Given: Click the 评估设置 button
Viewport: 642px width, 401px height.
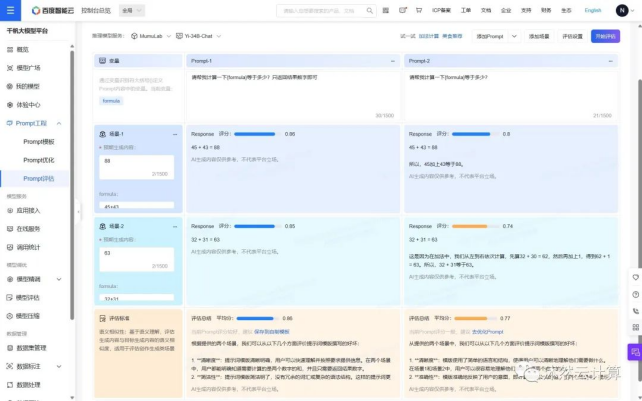Looking at the screenshot, I should point(572,36).
